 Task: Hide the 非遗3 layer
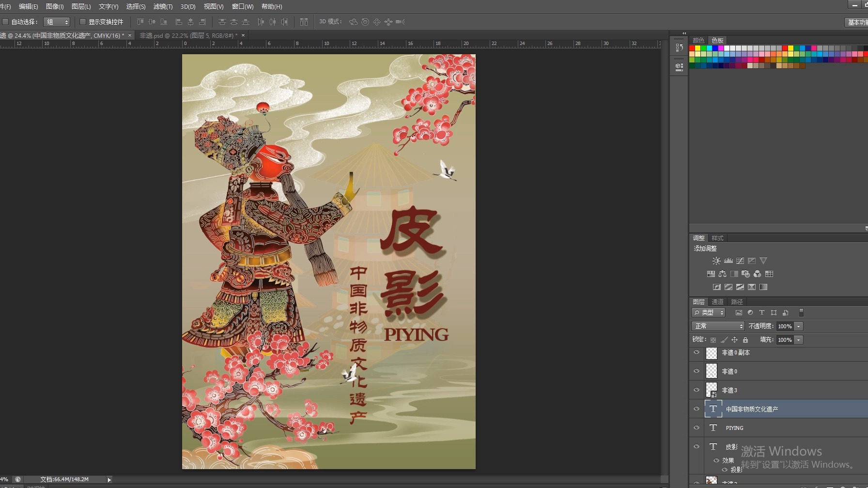click(697, 390)
